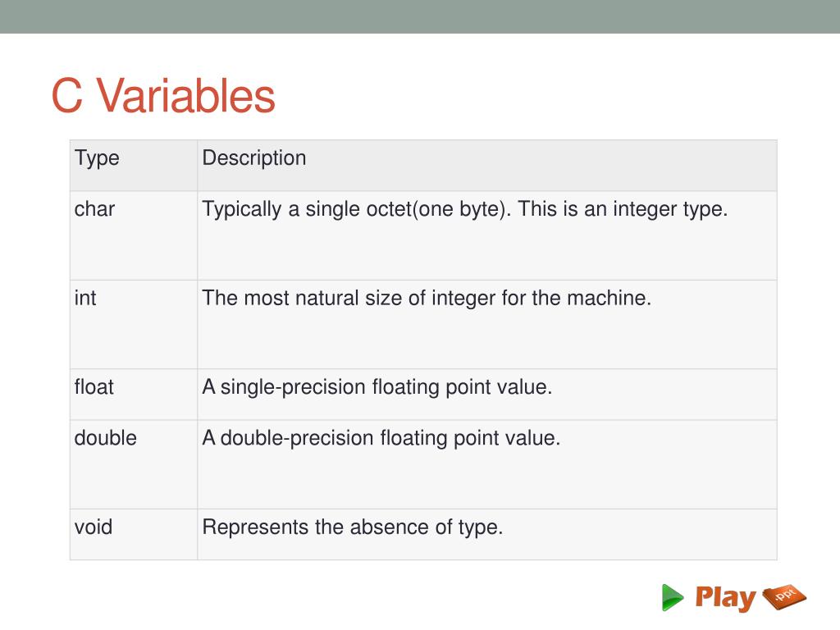Click the word 'Variables' in the title
Viewport: 840px width, 630px height.
pos(186,96)
